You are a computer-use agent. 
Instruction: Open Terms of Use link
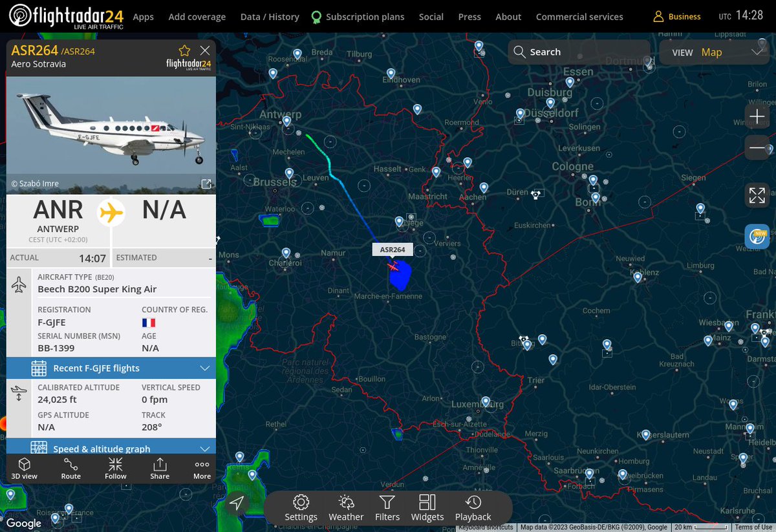tap(753, 527)
